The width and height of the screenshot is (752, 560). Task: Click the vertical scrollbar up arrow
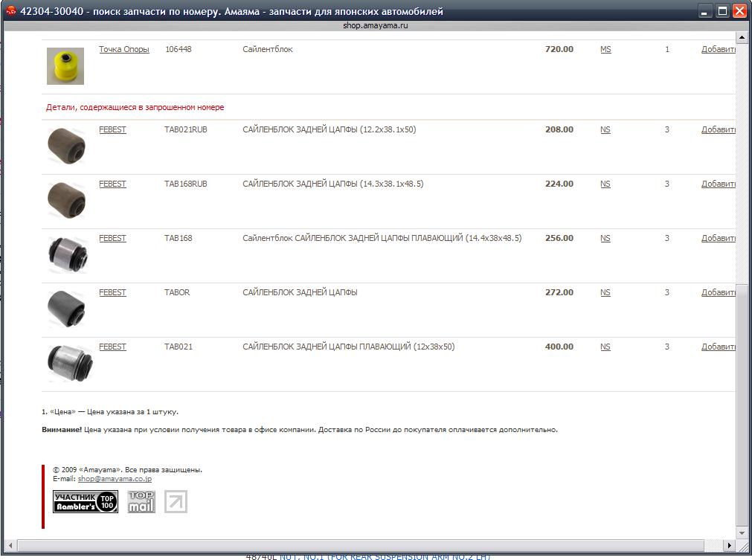click(x=742, y=37)
